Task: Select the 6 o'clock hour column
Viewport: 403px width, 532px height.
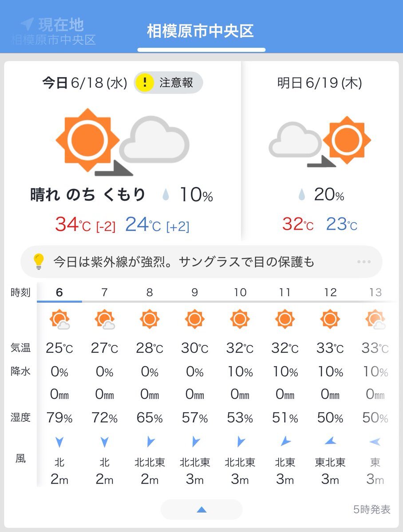Action: pos(59,293)
